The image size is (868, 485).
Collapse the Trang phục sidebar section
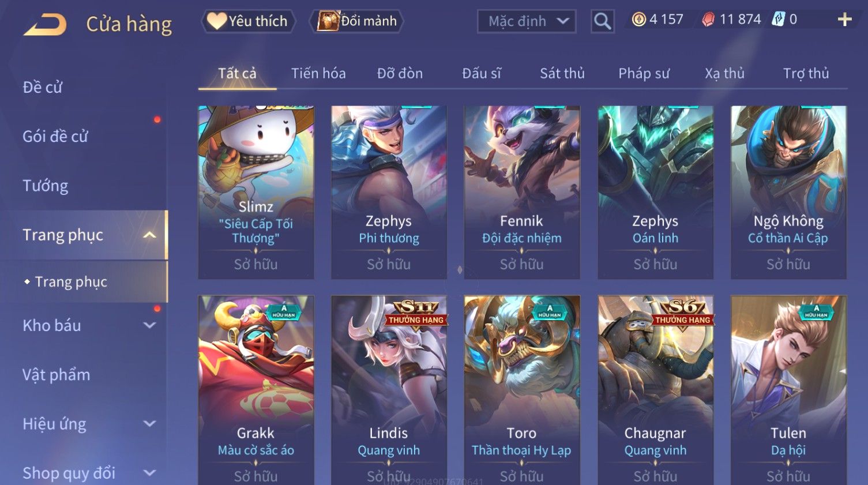(149, 235)
